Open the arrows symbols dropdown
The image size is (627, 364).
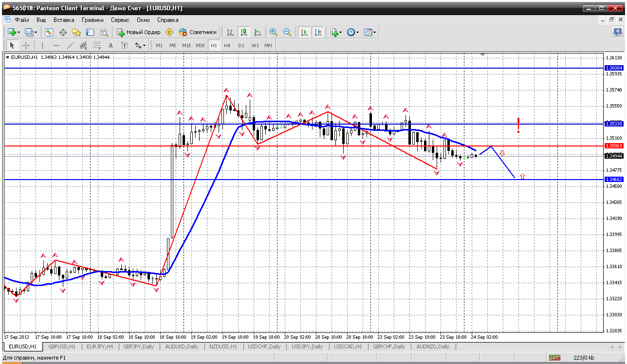[140, 45]
